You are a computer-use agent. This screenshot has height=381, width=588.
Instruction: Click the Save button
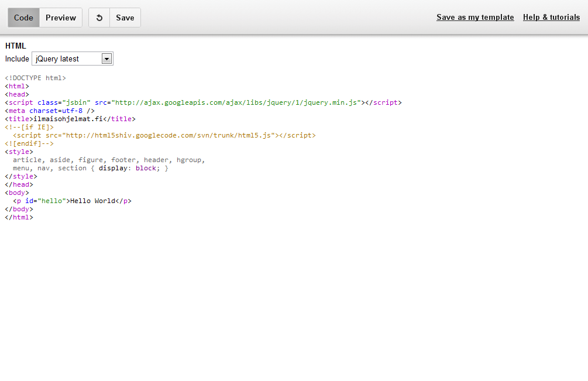[125, 18]
